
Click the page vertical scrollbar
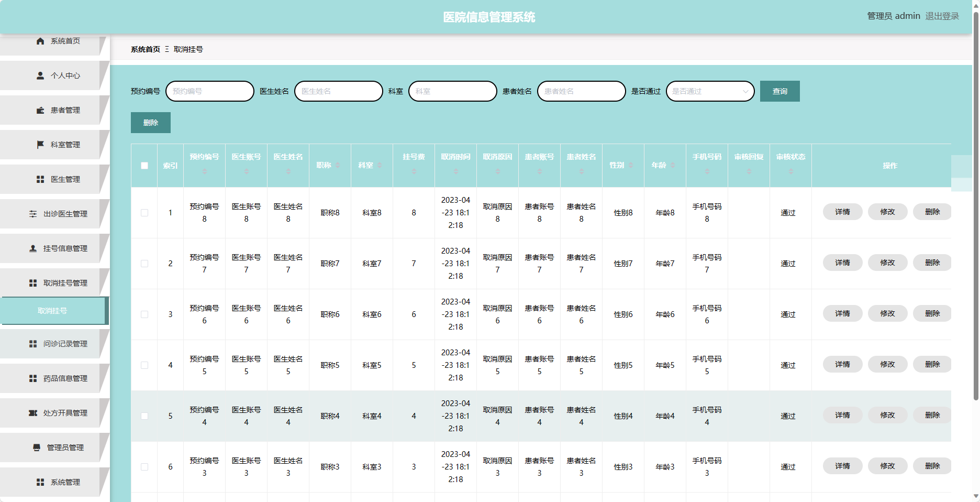[x=976, y=207]
